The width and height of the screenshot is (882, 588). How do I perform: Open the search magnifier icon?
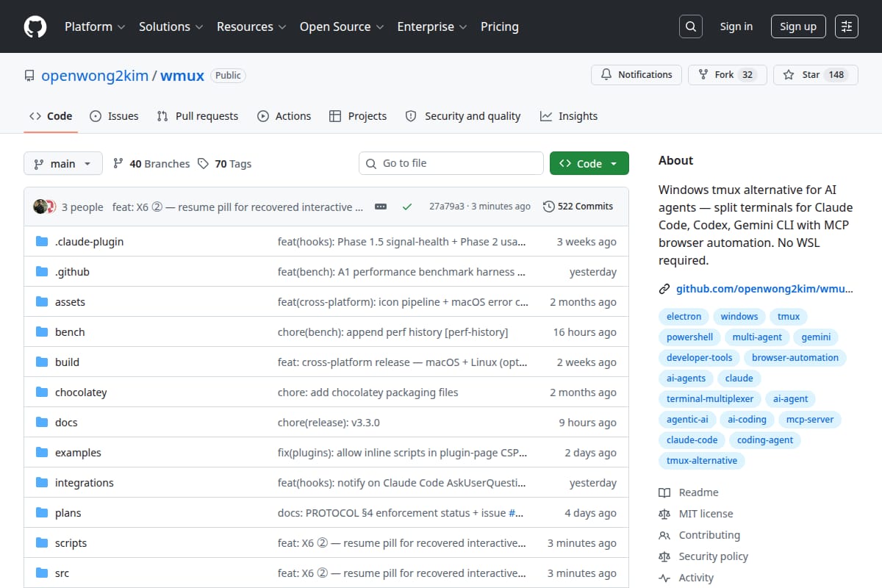[690, 26]
